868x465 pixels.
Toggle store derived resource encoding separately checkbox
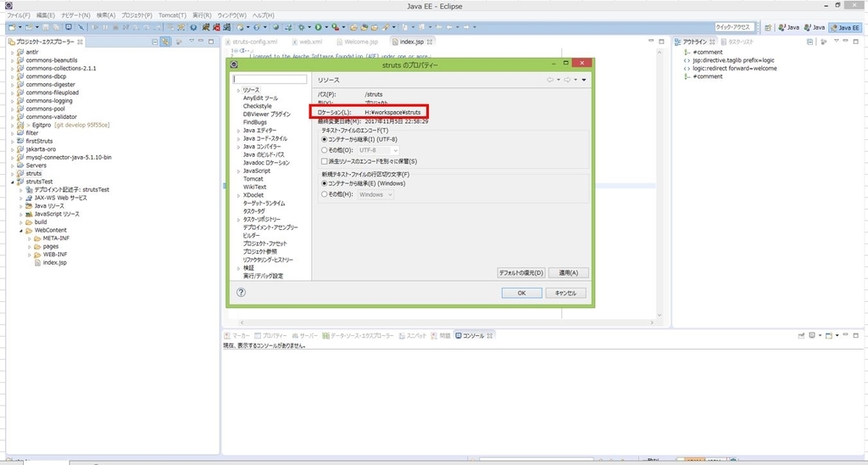point(325,161)
